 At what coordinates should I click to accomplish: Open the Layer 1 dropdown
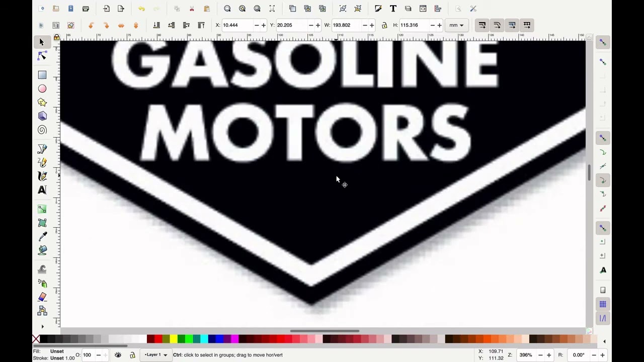click(x=156, y=355)
